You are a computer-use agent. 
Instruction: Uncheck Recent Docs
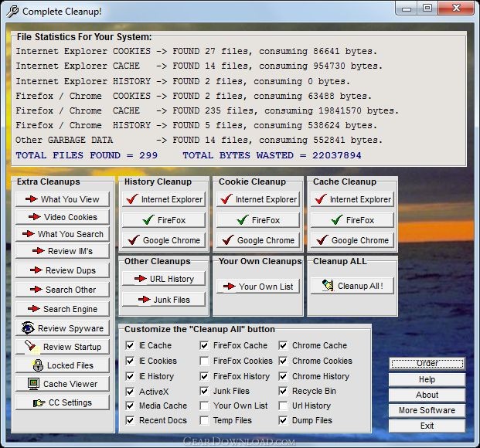pos(130,420)
